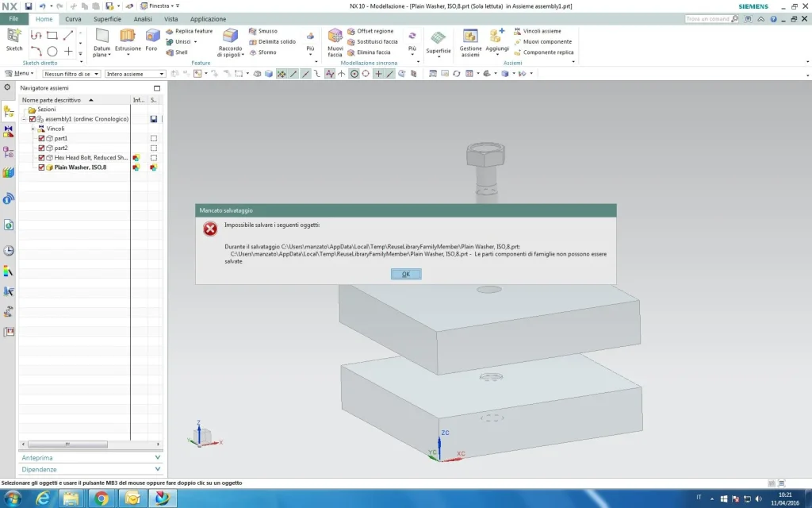Toggle the Plain Washer, ISO,8 checkbox

(42, 167)
